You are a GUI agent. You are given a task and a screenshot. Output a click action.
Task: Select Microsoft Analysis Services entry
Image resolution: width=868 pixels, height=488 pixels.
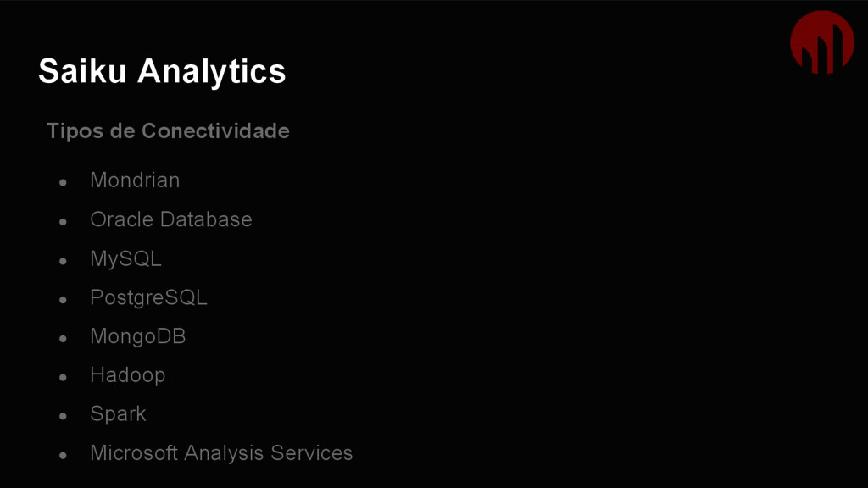(x=221, y=453)
